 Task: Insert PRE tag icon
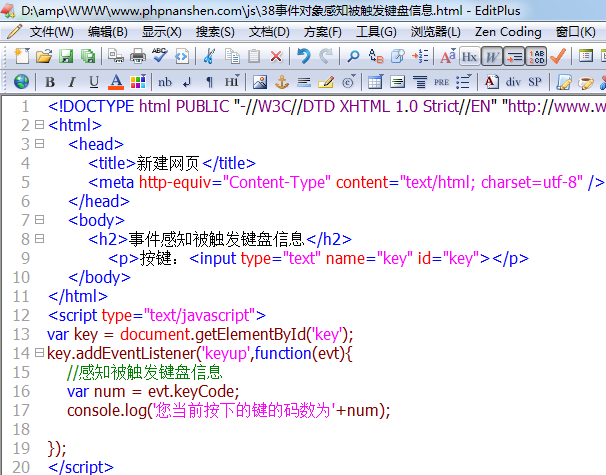pos(441,82)
